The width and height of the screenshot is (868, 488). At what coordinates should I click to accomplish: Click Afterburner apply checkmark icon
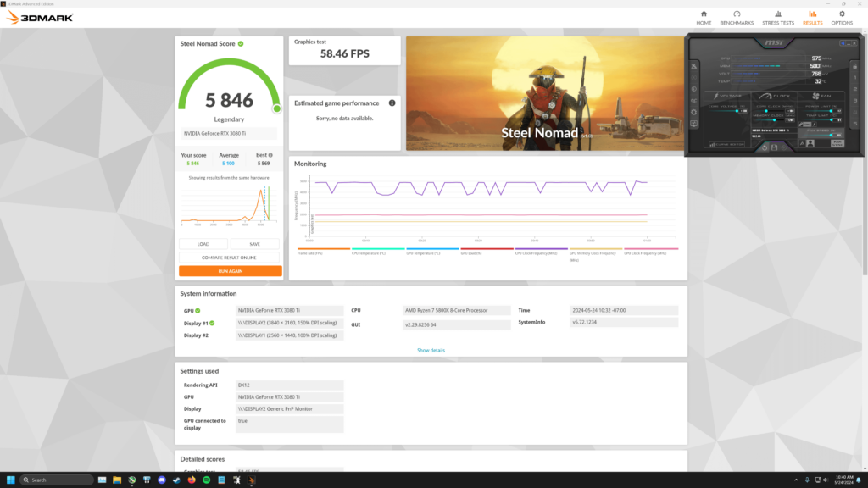(x=784, y=147)
